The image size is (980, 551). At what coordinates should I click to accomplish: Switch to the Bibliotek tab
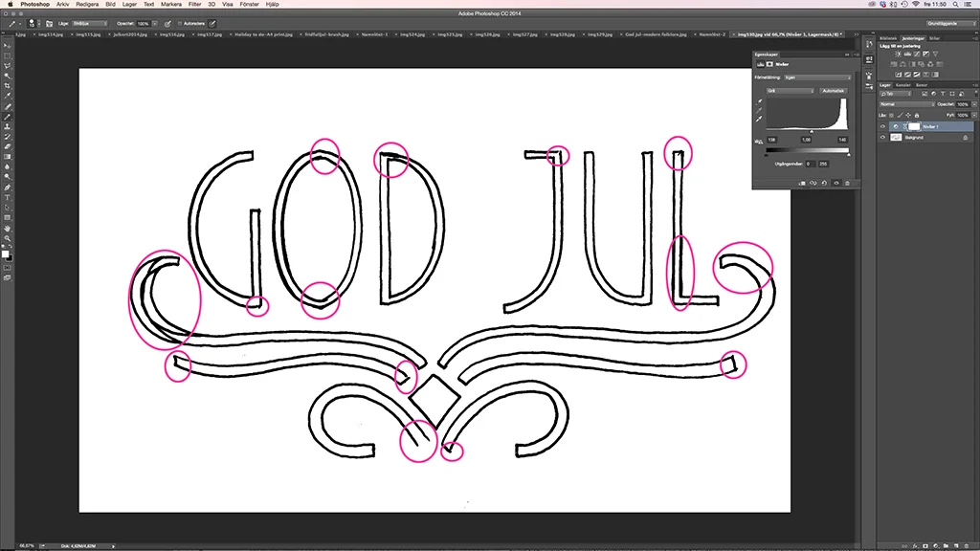click(x=888, y=38)
